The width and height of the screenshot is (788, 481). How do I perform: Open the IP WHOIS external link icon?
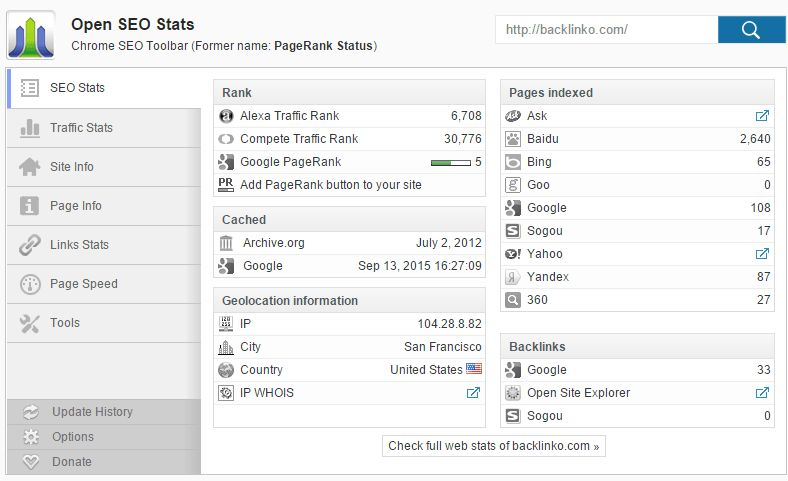(473, 393)
